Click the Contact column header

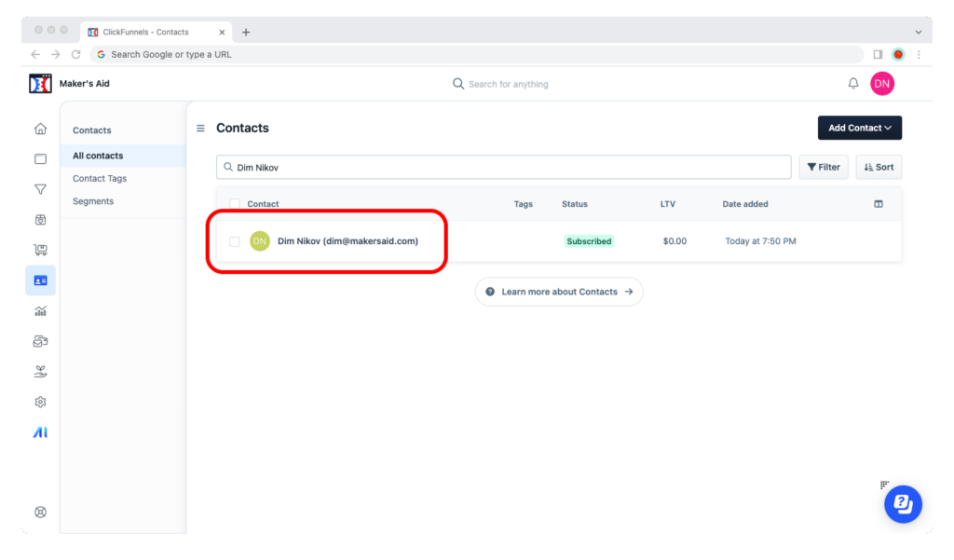tap(263, 204)
